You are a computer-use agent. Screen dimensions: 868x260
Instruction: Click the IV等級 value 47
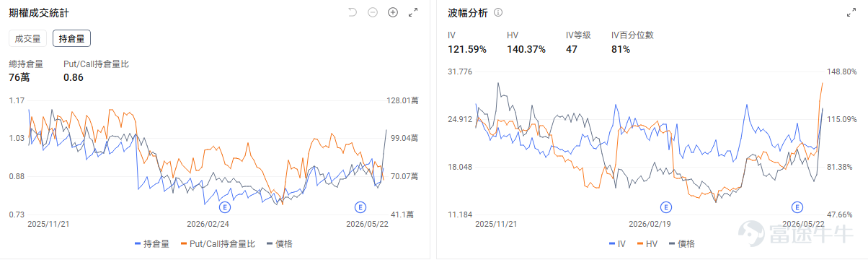[x=572, y=49]
